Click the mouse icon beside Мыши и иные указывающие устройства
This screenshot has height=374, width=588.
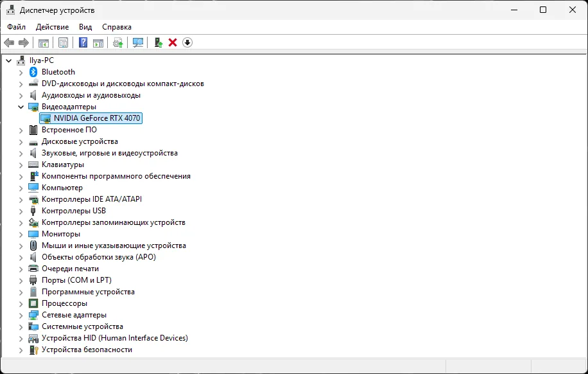(33, 245)
